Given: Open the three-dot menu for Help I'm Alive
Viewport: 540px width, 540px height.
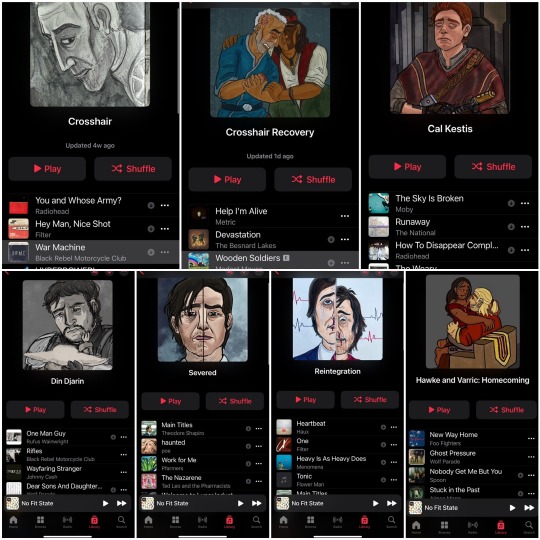Looking at the screenshot, I should [x=345, y=216].
